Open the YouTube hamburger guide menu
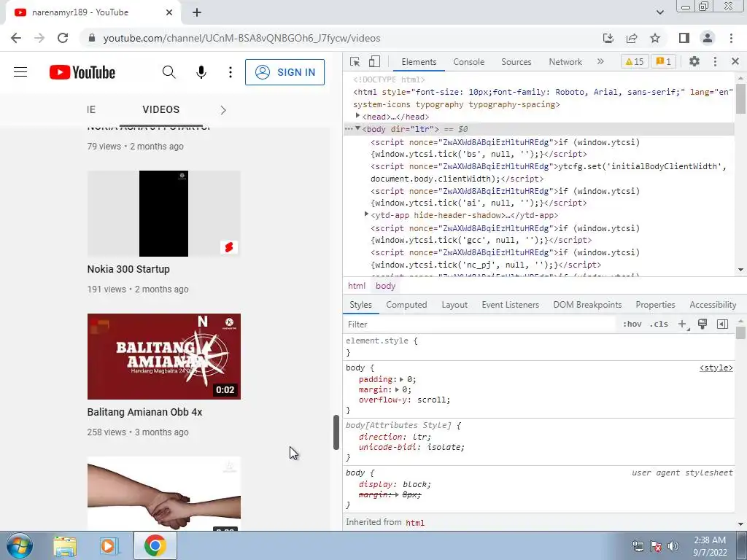This screenshot has width=747, height=560. tap(20, 72)
